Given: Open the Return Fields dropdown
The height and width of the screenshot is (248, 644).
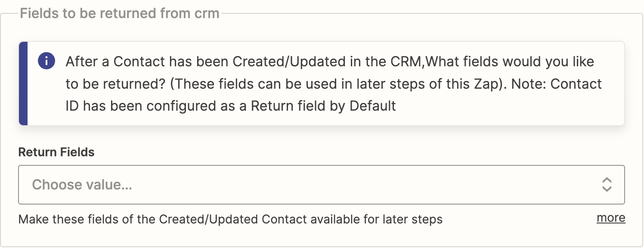Looking at the screenshot, I should [x=321, y=185].
